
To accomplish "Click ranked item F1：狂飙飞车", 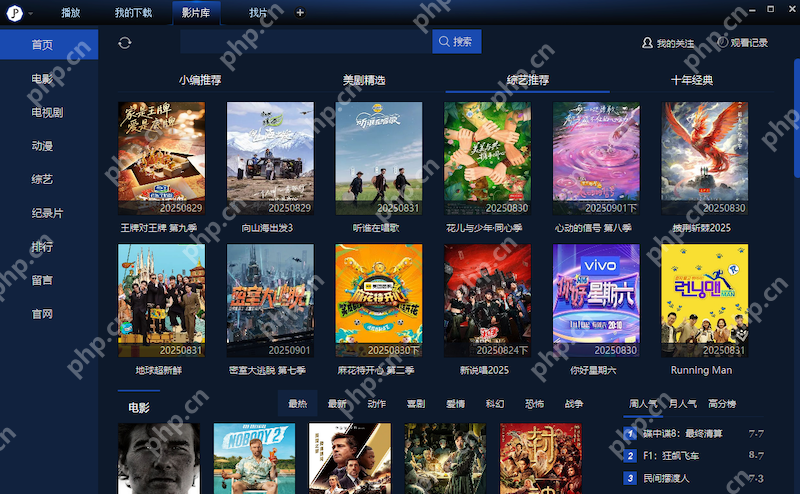I will click(674, 456).
